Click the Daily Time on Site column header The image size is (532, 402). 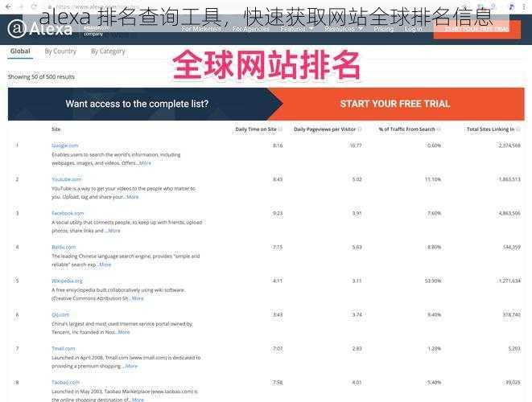coord(256,129)
